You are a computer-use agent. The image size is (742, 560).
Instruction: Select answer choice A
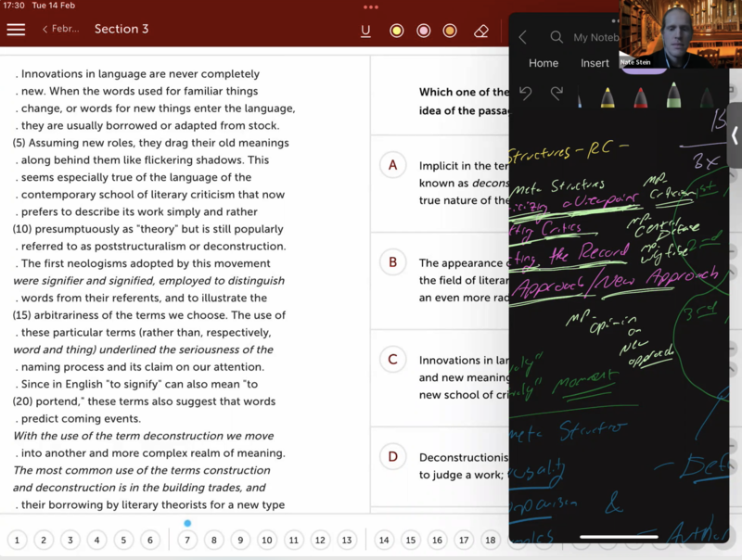392,165
